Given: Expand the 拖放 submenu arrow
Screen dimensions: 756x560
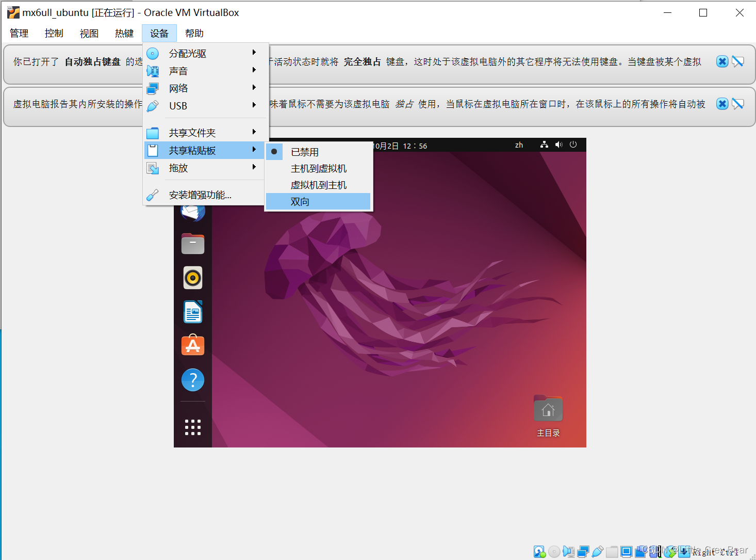Looking at the screenshot, I should click(254, 167).
